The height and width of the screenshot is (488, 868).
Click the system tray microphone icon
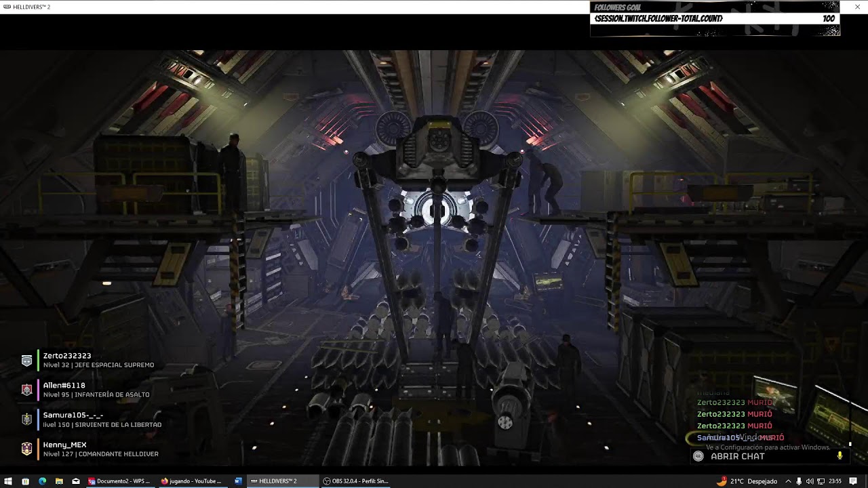click(x=799, y=481)
